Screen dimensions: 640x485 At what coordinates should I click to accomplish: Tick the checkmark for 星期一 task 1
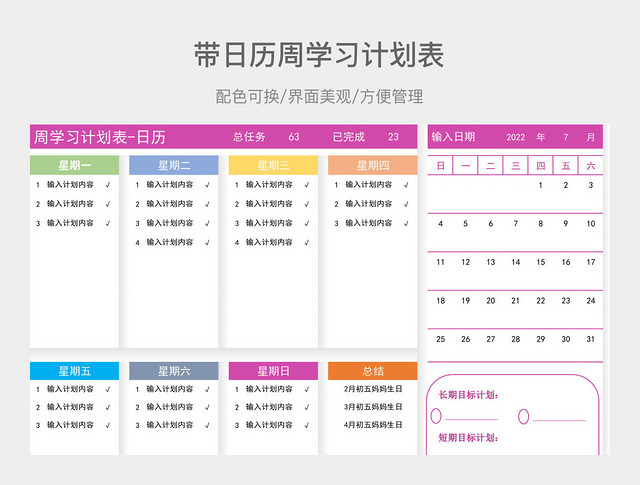(108, 185)
